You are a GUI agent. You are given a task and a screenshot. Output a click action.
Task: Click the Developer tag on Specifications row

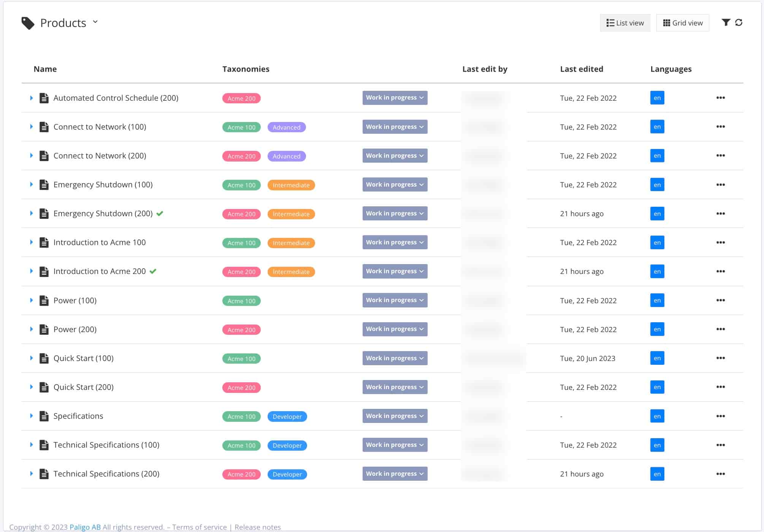[x=287, y=416]
